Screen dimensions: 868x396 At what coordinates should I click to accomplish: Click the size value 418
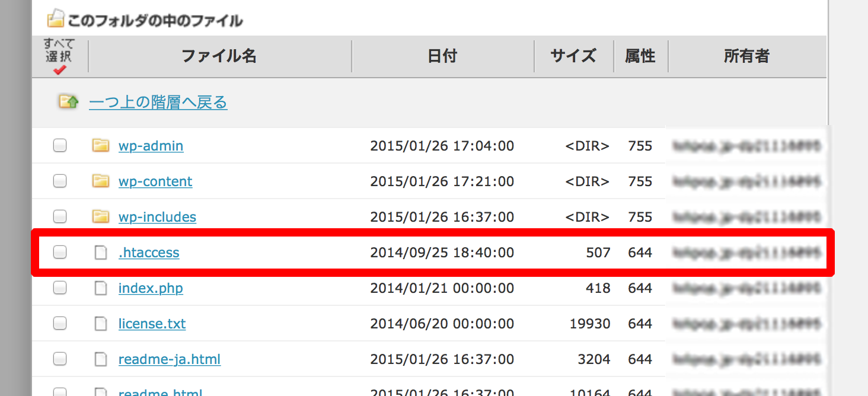click(x=598, y=288)
